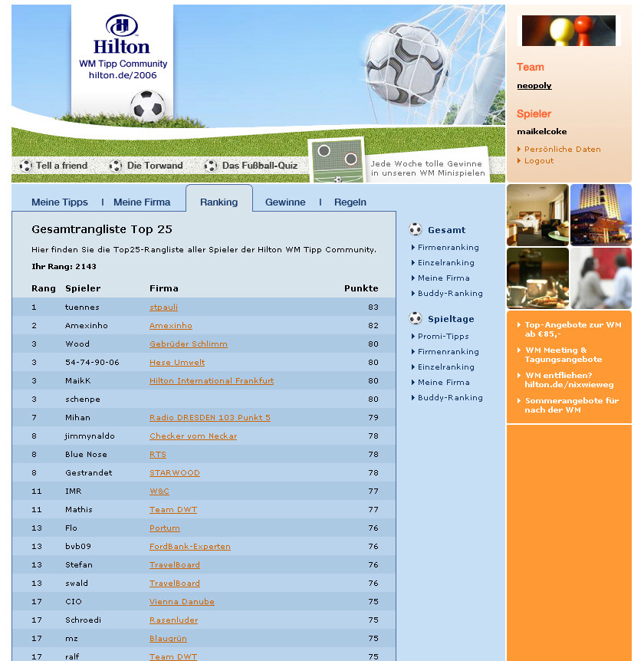Open Top-Angebote zur WM ab €85 offer
Viewport: 644px width, 661px height.
click(573, 329)
